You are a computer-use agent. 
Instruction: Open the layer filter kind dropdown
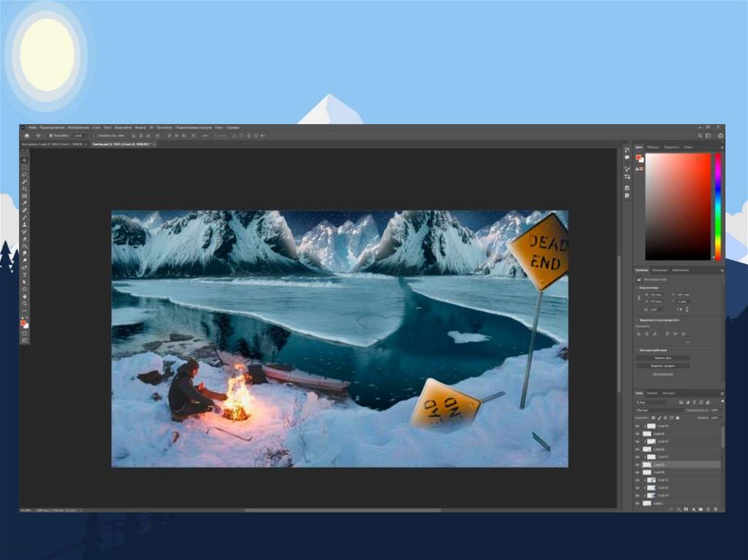[651, 402]
